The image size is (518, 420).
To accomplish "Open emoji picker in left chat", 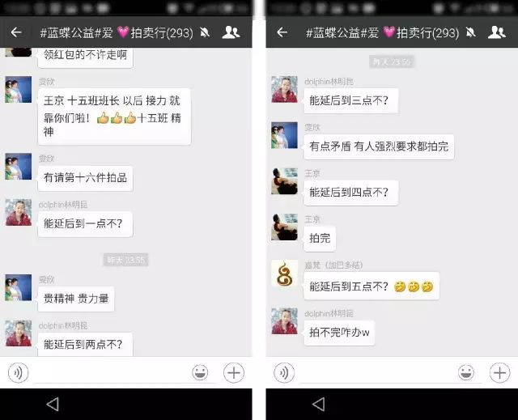I will pyautogui.click(x=200, y=372).
